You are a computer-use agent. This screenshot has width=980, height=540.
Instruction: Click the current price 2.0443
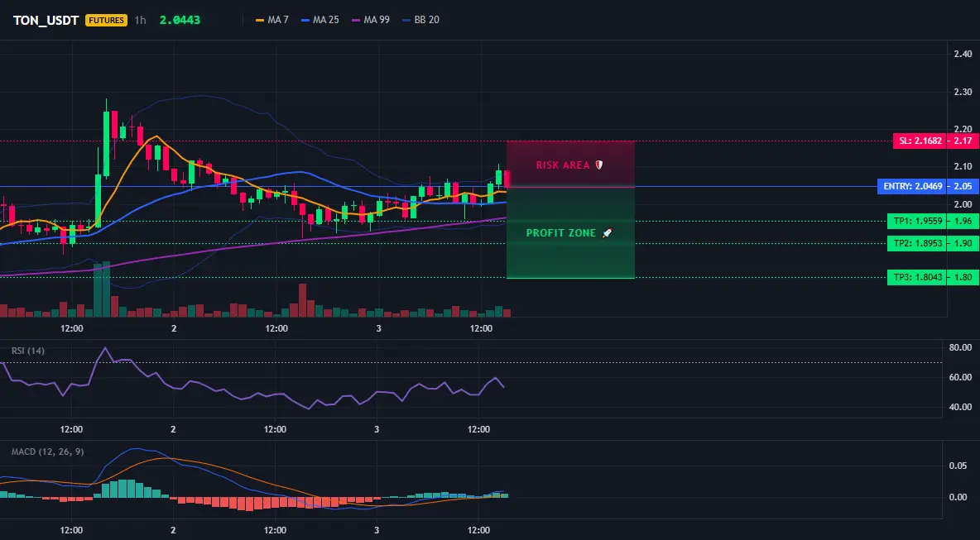tap(180, 20)
